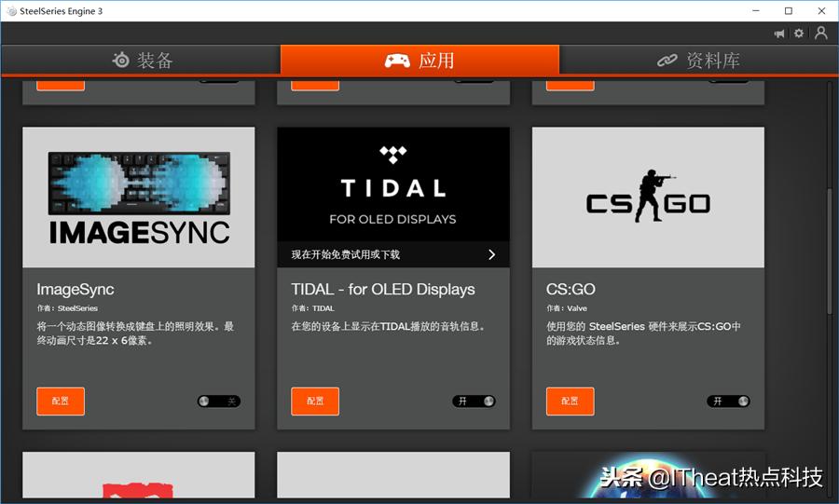Open the TIDAL free trial or download link

tap(393, 254)
